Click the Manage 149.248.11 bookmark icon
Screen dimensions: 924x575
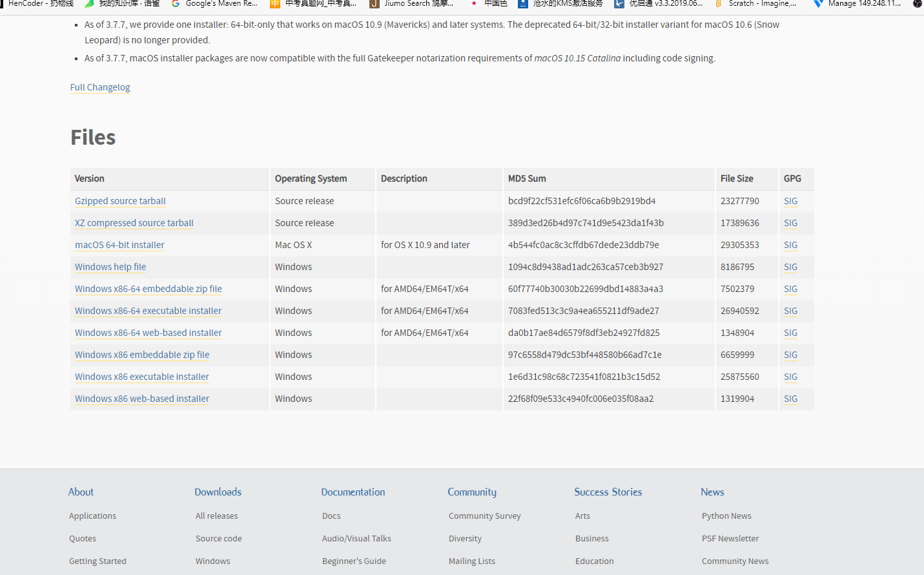pos(818,3)
